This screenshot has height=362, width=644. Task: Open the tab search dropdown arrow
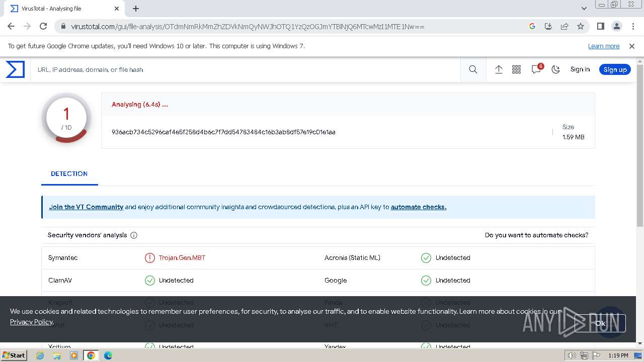(x=584, y=9)
